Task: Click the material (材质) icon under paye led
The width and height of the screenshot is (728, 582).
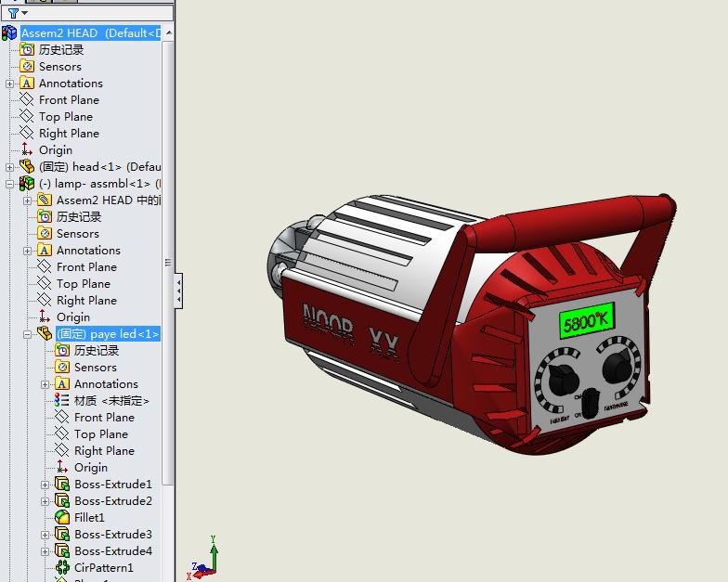Action: [62, 401]
